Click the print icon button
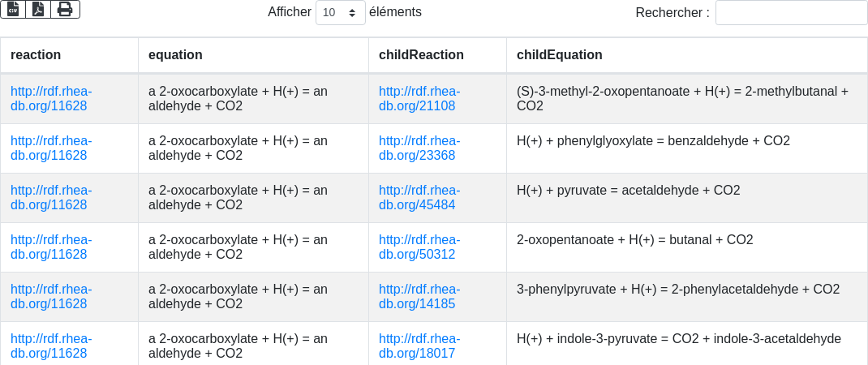868x365 pixels. [65, 9]
